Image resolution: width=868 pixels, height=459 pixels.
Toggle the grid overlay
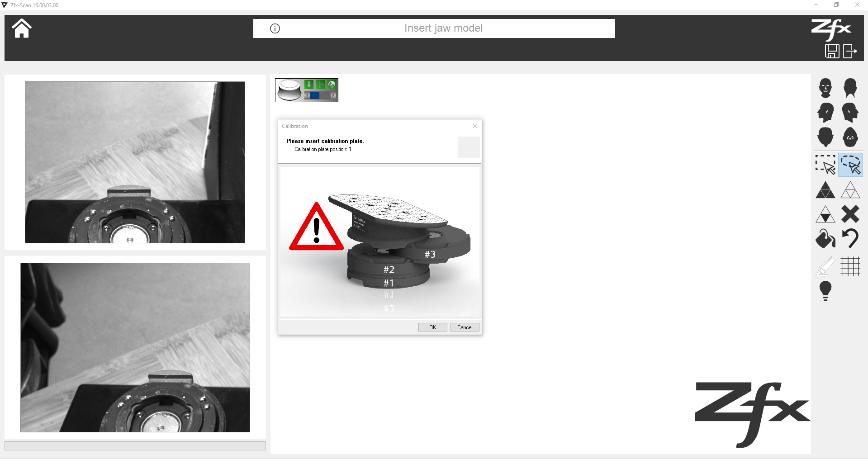pyautogui.click(x=850, y=266)
